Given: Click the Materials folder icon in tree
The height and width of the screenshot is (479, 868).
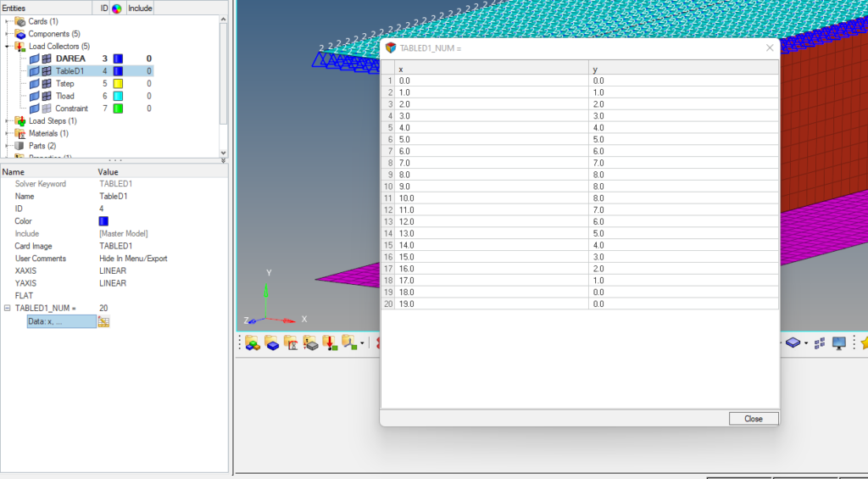Looking at the screenshot, I should coord(20,133).
